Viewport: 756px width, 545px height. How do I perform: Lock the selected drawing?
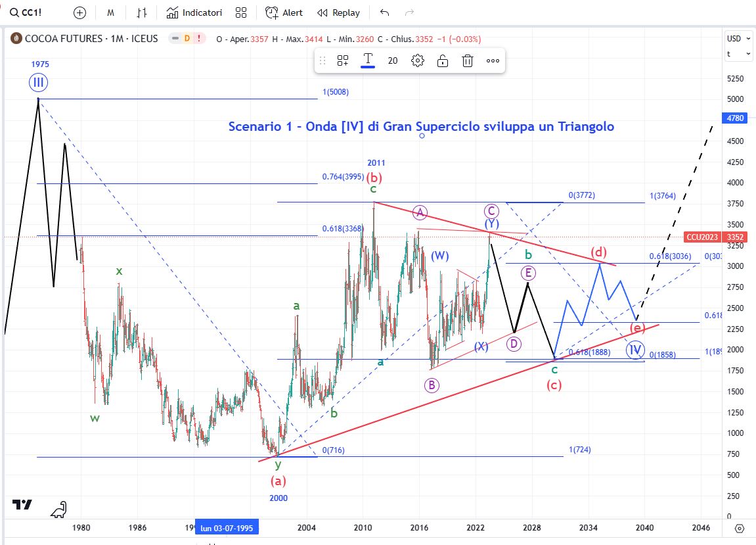[443, 61]
